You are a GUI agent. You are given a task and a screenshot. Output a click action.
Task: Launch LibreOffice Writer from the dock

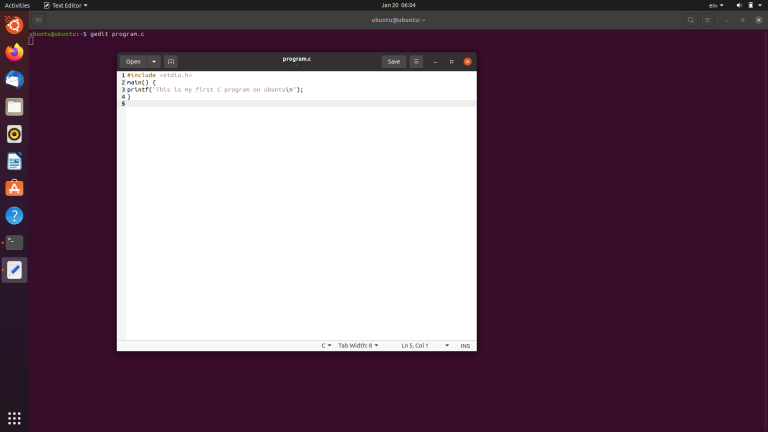coord(14,161)
